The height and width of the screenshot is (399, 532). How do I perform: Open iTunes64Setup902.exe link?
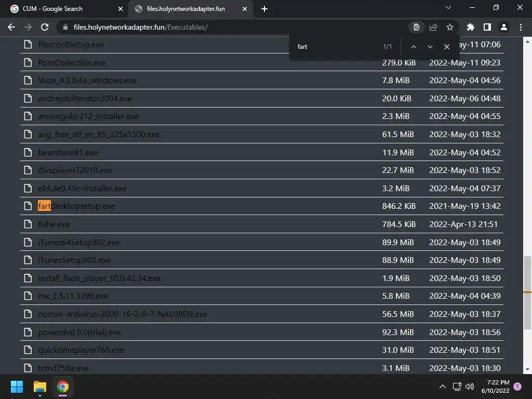tap(79, 242)
